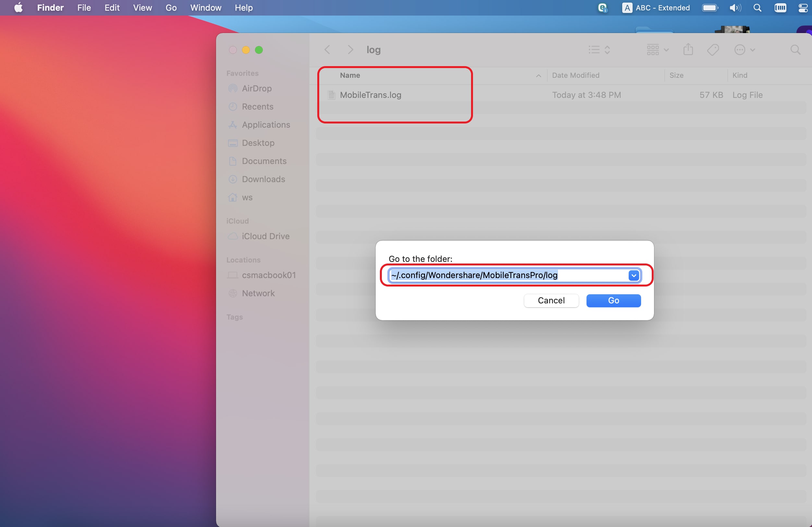Cancel the Go to folder dialog

(x=551, y=300)
